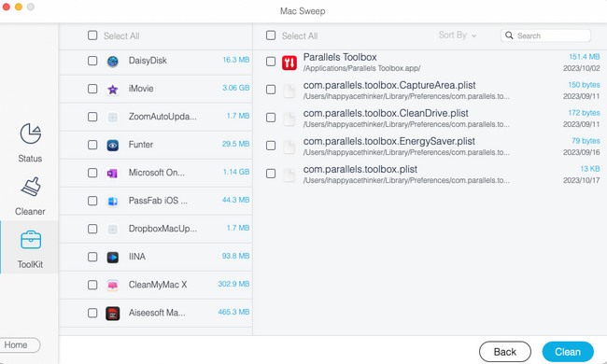
Task: Click the EnergySaver.plist file icon
Action: pyautogui.click(x=289, y=147)
